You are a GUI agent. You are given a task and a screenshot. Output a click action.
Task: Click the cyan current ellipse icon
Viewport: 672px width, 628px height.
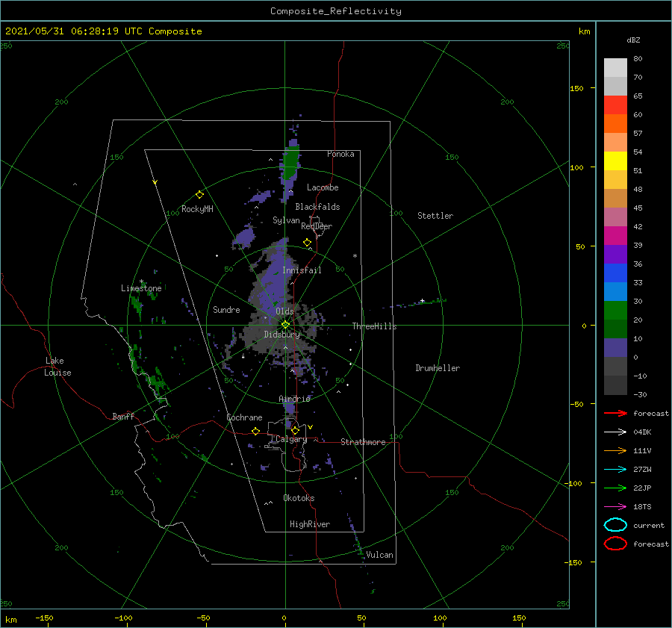click(x=615, y=525)
